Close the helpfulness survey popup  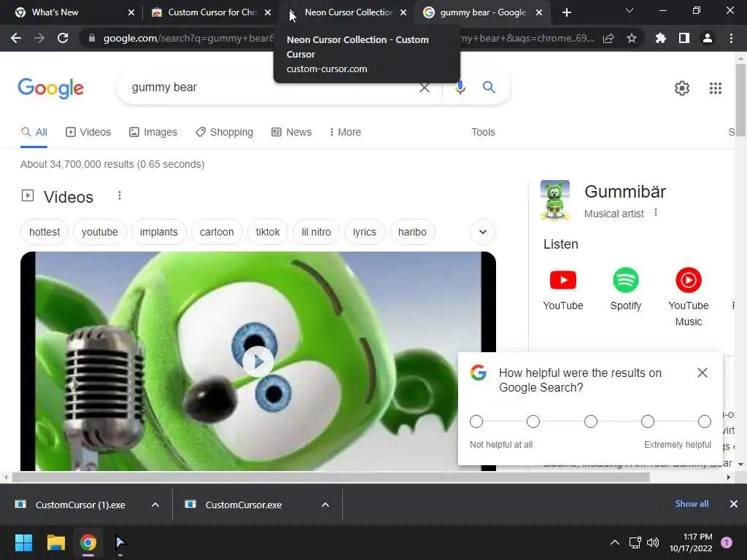pos(703,373)
